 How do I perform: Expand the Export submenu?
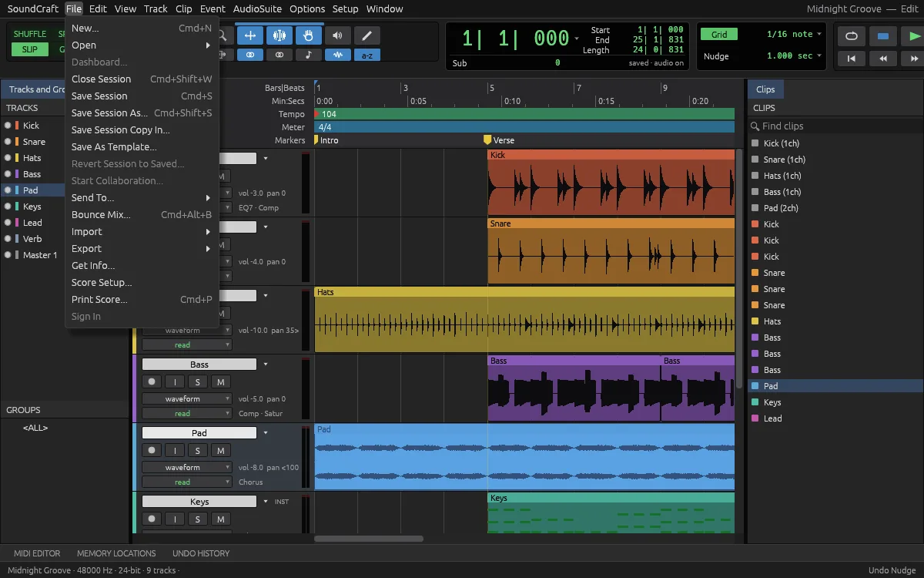pyautogui.click(x=142, y=249)
